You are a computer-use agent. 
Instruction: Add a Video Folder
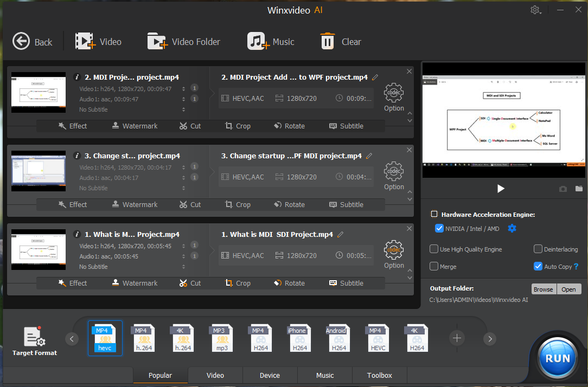184,42
